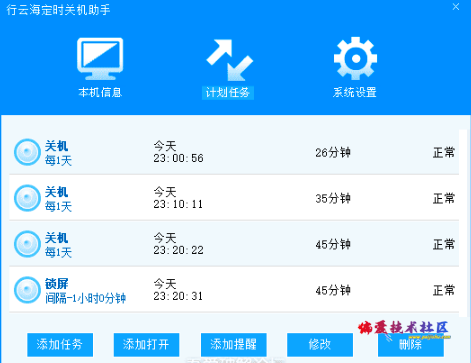The width and height of the screenshot is (471, 363).
Task: Select the 锁屏 task title
Action: pyautogui.click(x=57, y=284)
